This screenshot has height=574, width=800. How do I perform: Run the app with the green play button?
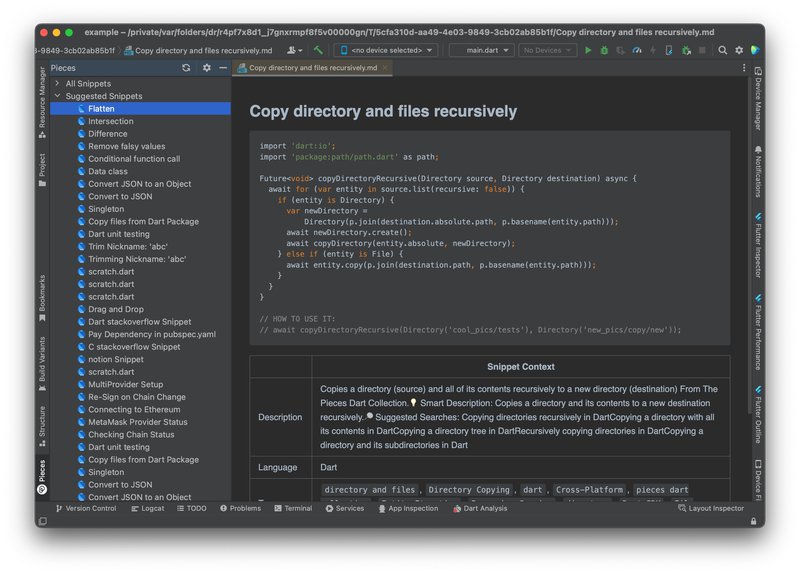click(588, 50)
